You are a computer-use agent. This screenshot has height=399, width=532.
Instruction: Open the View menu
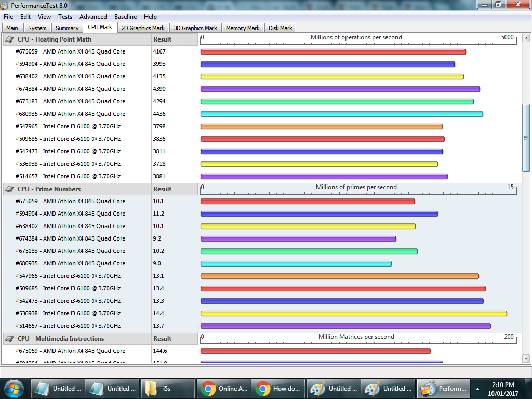click(44, 17)
